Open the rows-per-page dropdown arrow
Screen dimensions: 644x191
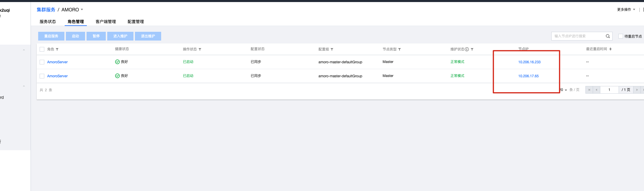[x=566, y=90]
